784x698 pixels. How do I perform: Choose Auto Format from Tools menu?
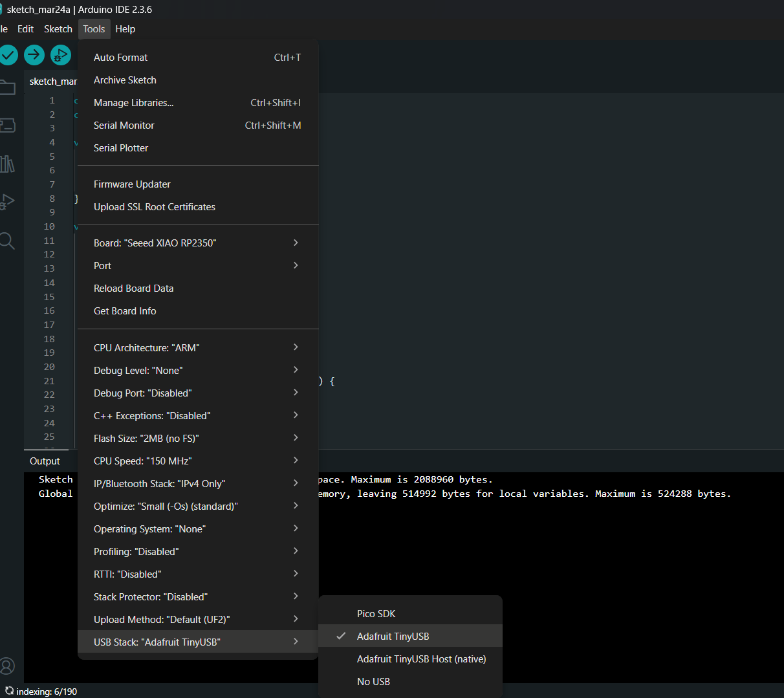[197, 57]
